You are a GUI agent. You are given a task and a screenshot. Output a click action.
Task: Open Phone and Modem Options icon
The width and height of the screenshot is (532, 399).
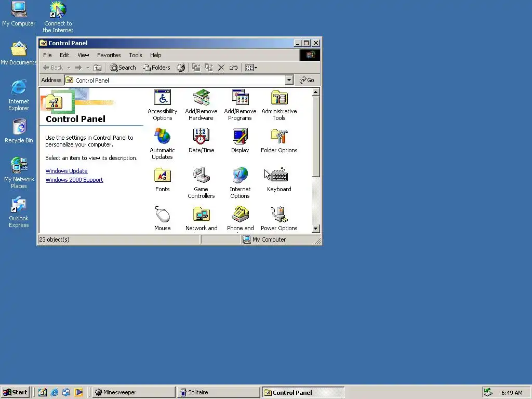click(240, 219)
